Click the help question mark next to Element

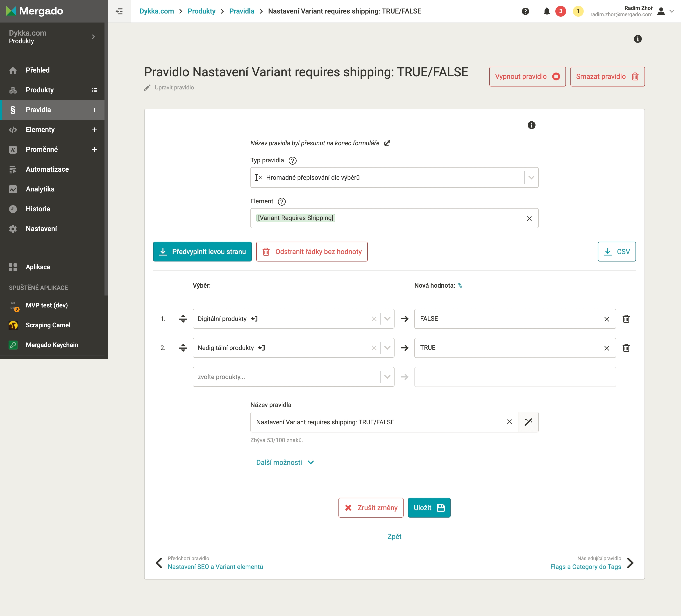[281, 202]
